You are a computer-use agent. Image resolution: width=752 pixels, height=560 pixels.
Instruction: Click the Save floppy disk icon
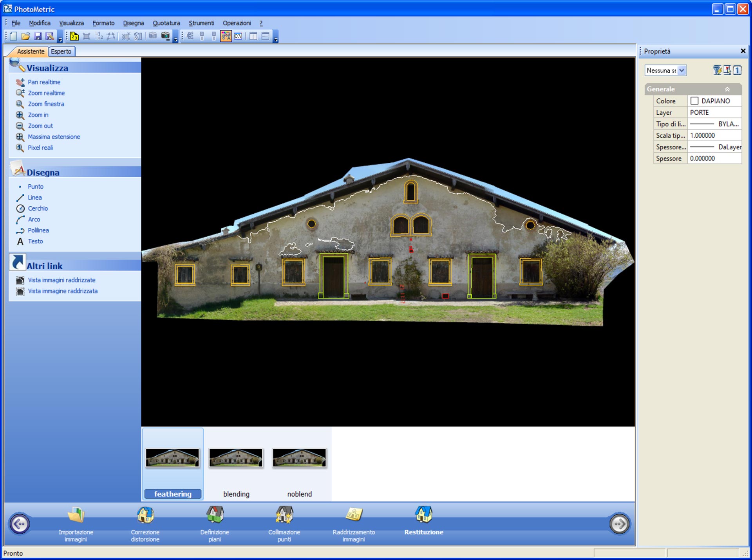tap(38, 36)
